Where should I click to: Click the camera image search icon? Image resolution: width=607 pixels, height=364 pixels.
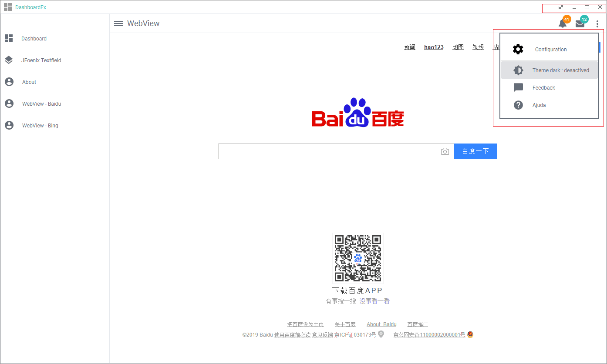tap(445, 151)
